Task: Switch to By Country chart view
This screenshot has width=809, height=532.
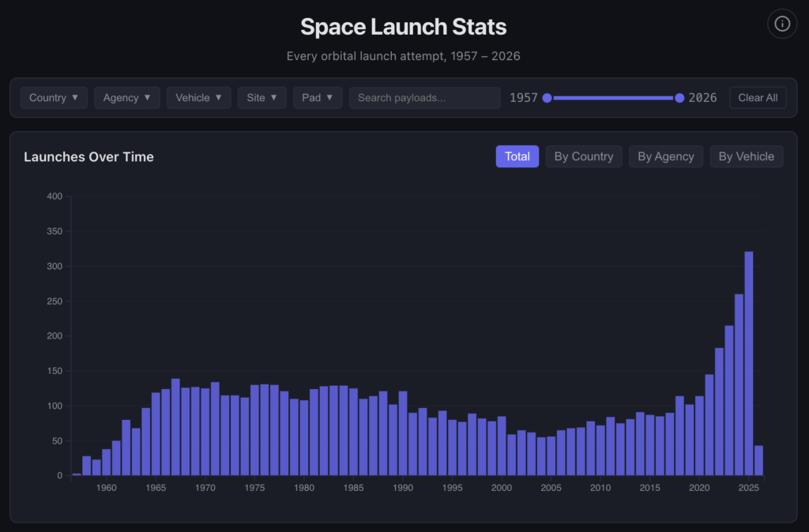Action: pos(584,156)
